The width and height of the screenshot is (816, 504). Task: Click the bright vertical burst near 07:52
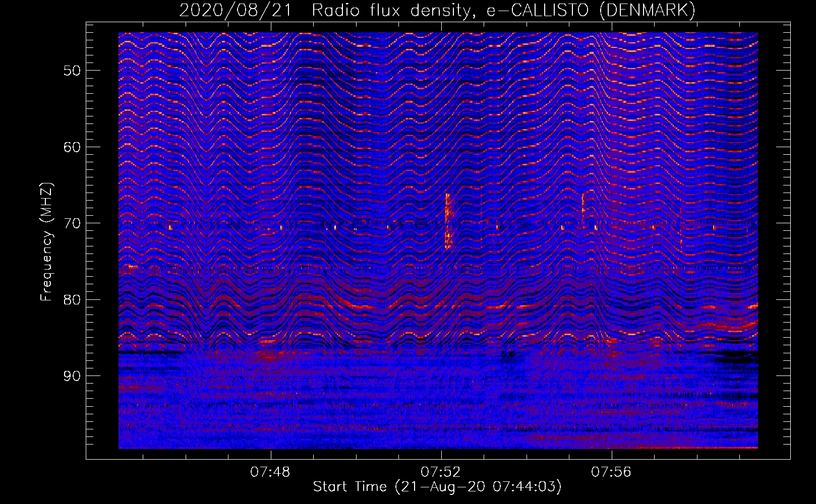[x=448, y=221]
